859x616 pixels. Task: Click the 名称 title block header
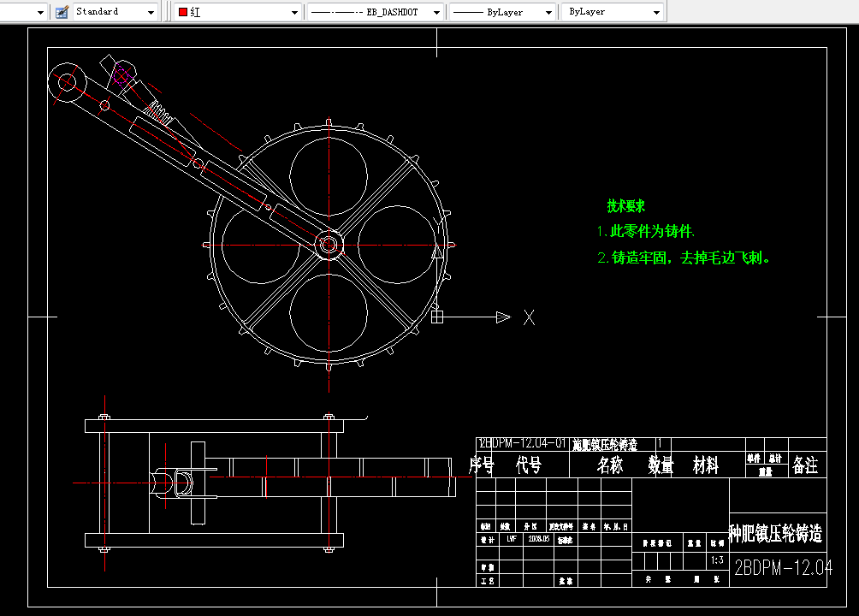click(610, 465)
